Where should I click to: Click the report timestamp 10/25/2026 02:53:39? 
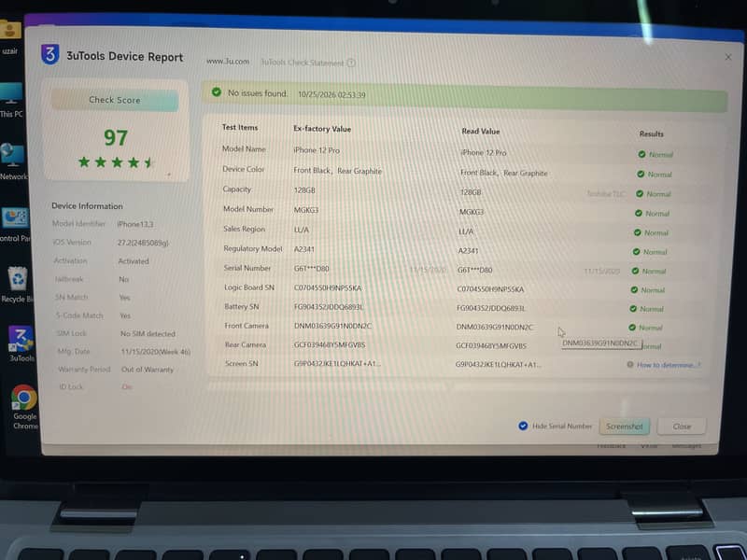[331, 95]
